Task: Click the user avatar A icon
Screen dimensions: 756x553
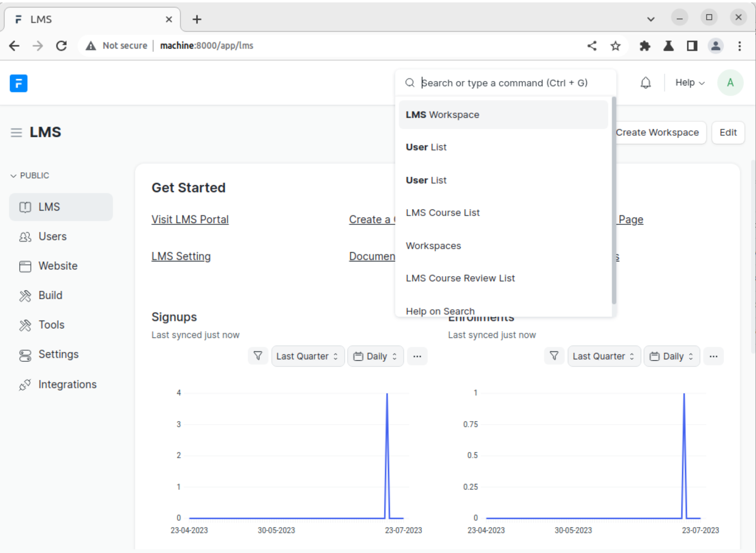Action: 730,83
